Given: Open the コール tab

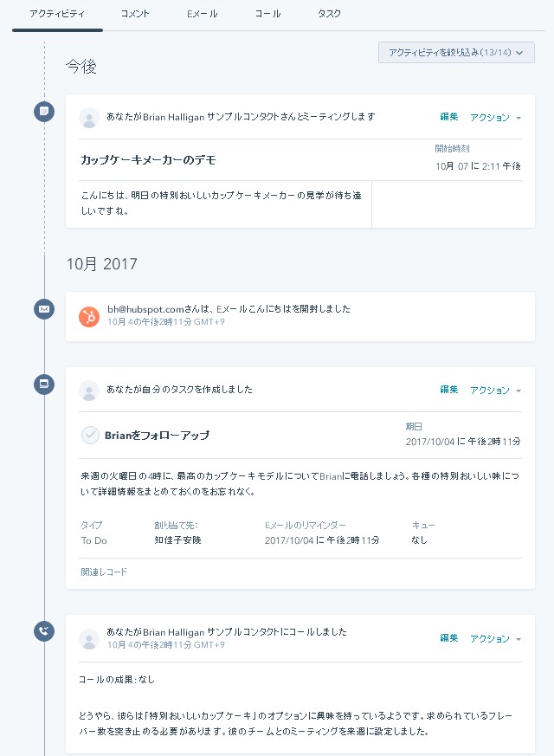Looking at the screenshot, I should click(267, 14).
